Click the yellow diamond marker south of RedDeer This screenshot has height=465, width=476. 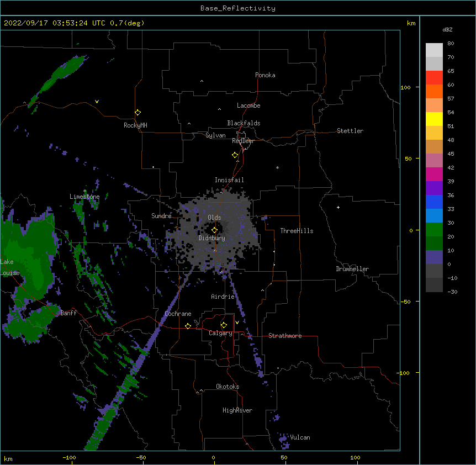point(235,155)
